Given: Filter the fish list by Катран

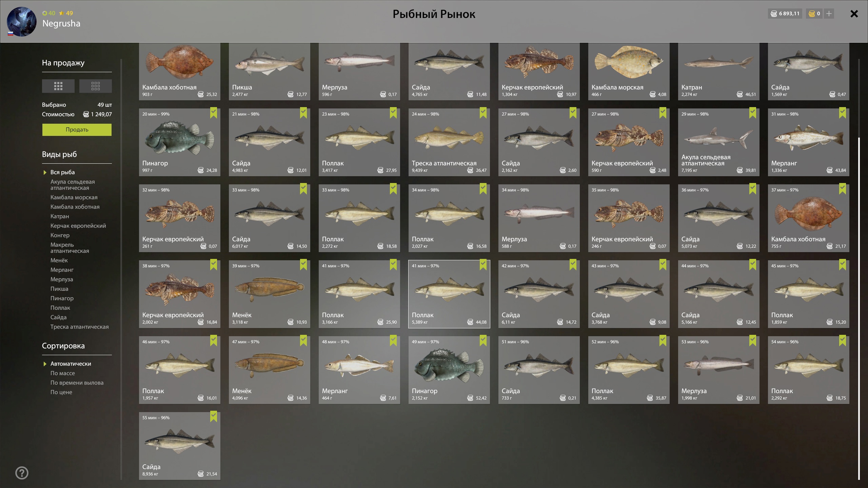Looking at the screenshot, I should (x=60, y=216).
